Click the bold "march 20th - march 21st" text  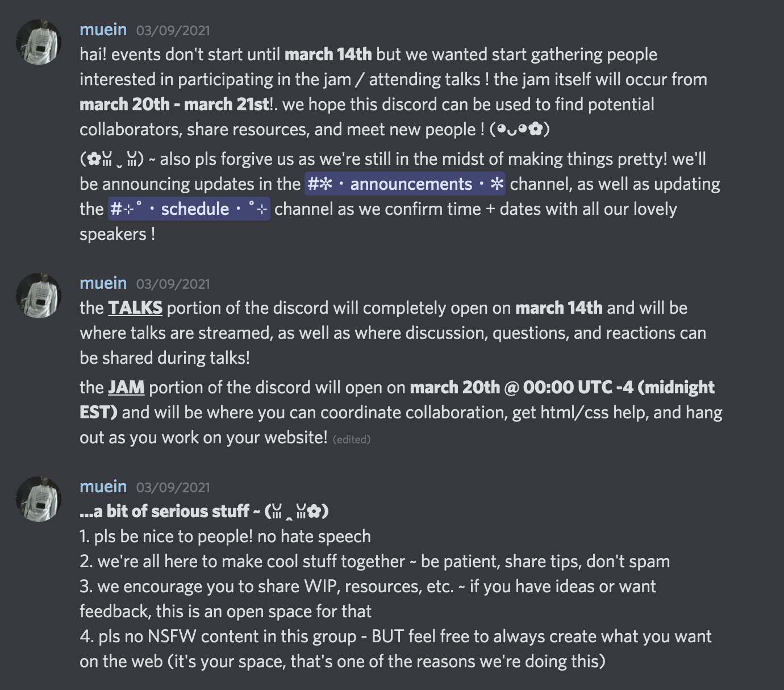pos(174,105)
